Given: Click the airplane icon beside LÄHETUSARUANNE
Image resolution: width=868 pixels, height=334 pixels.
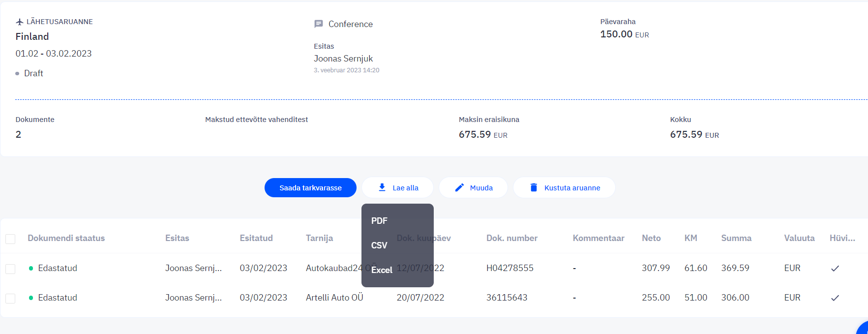Looking at the screenshot, I should point(20,22).
